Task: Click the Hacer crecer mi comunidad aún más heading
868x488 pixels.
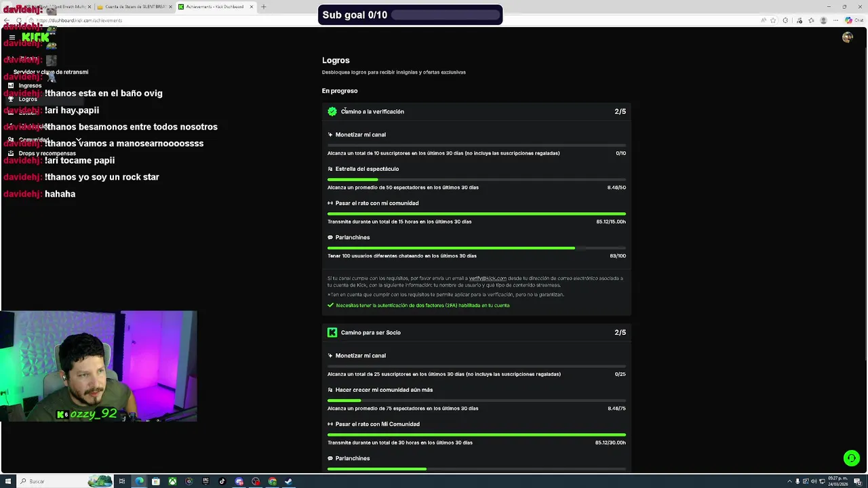Action: tap(384, 390)
